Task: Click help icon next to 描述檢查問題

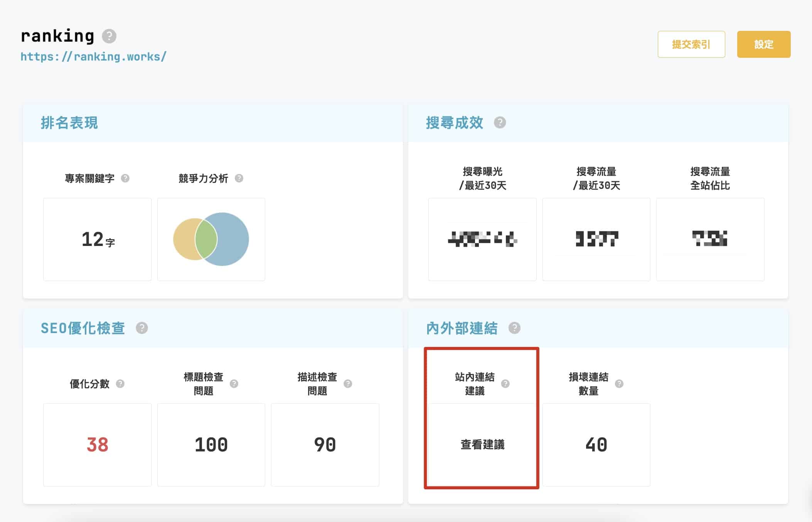Action: coord(347,384)
